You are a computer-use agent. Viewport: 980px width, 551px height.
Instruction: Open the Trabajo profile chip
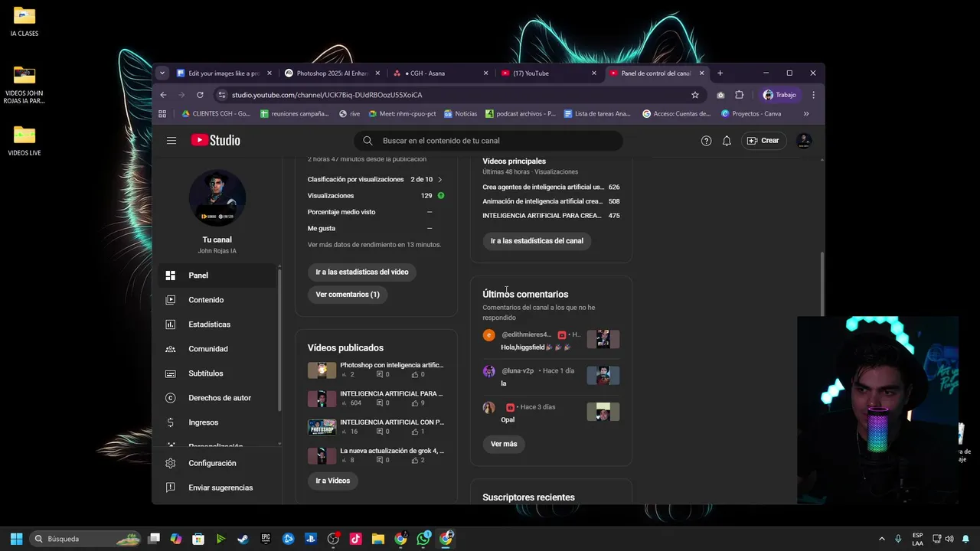click(779, 95)
